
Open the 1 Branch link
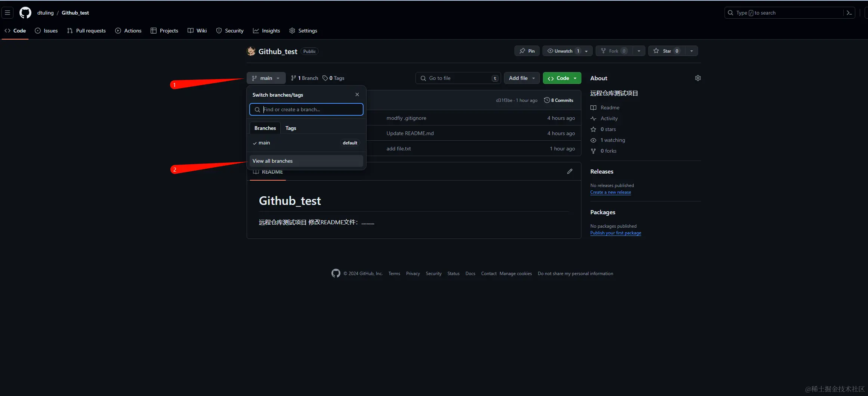point(305,78)
